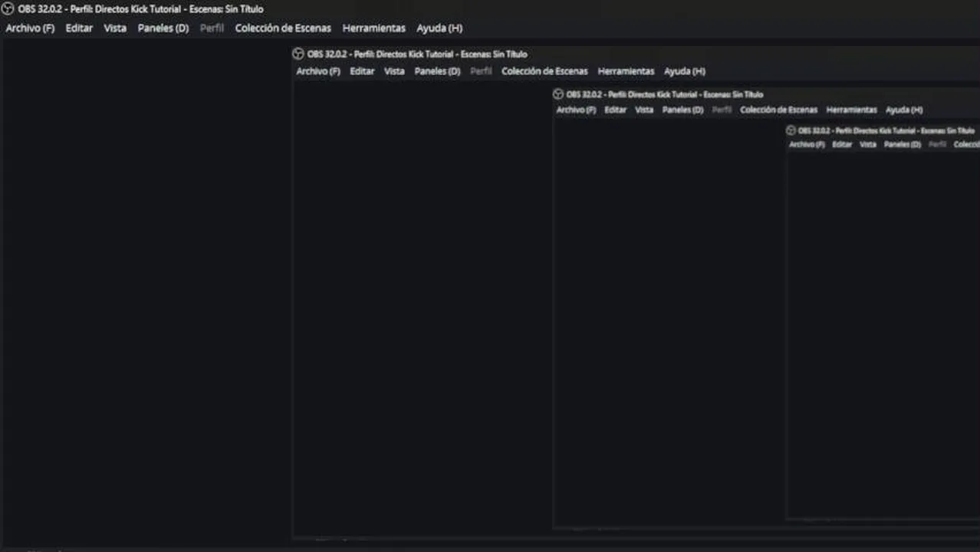Click Paneles (D) in the first nested preview copy

click(x=437, y=71)
